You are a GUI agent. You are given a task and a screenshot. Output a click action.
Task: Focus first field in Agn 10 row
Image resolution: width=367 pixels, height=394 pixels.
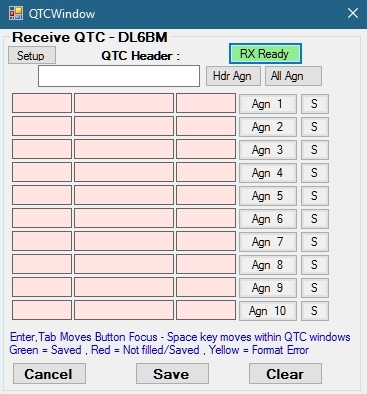point(42,310)
